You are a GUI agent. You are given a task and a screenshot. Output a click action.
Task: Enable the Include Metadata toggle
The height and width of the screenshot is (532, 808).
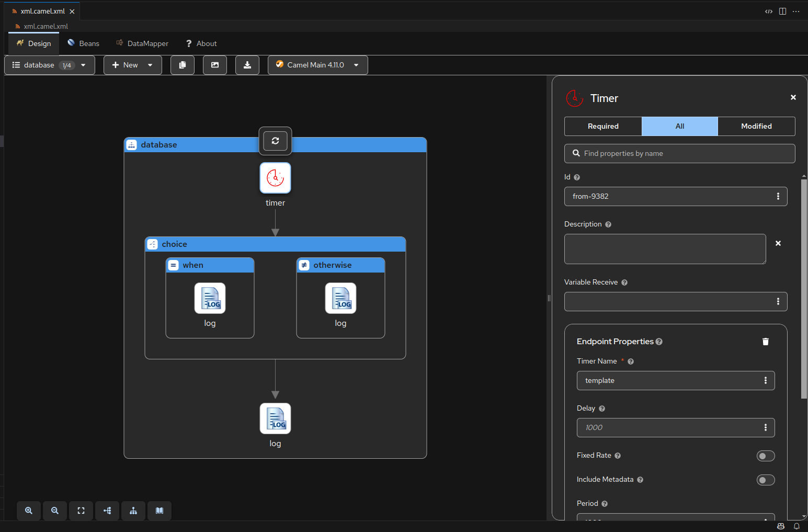pos(766,480)
